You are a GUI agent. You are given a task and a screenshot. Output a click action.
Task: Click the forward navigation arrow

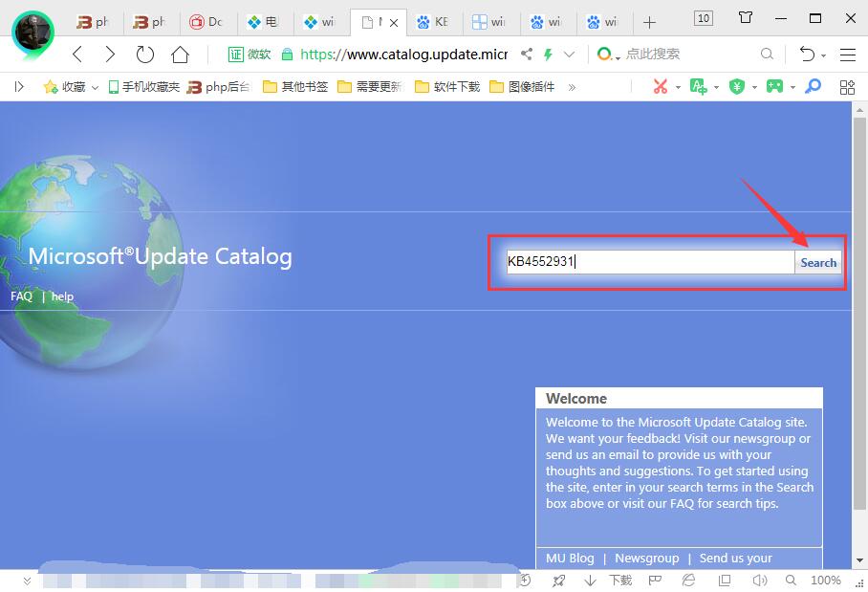coord(110,55)
